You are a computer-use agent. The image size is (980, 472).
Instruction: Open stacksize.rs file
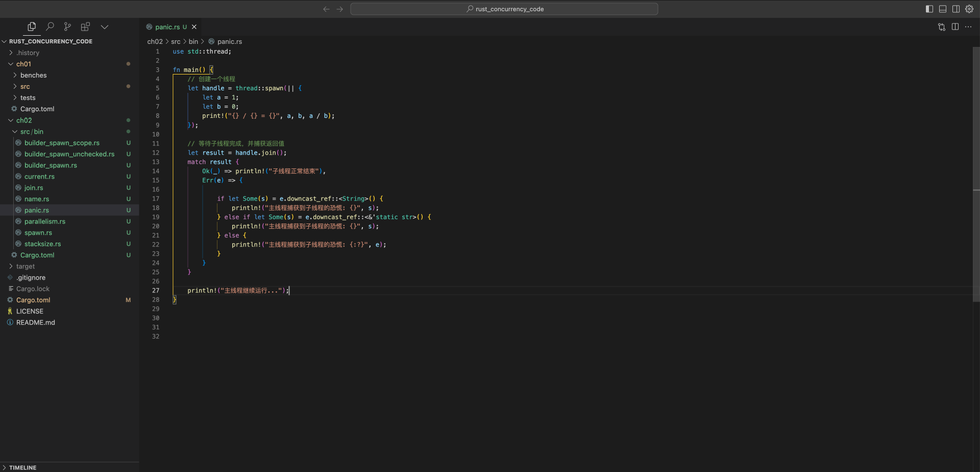69,244
